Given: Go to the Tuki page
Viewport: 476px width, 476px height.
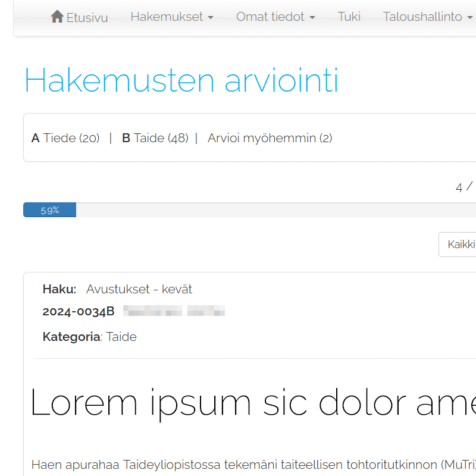Looking at the screenshot, I should tap(349, 17).
